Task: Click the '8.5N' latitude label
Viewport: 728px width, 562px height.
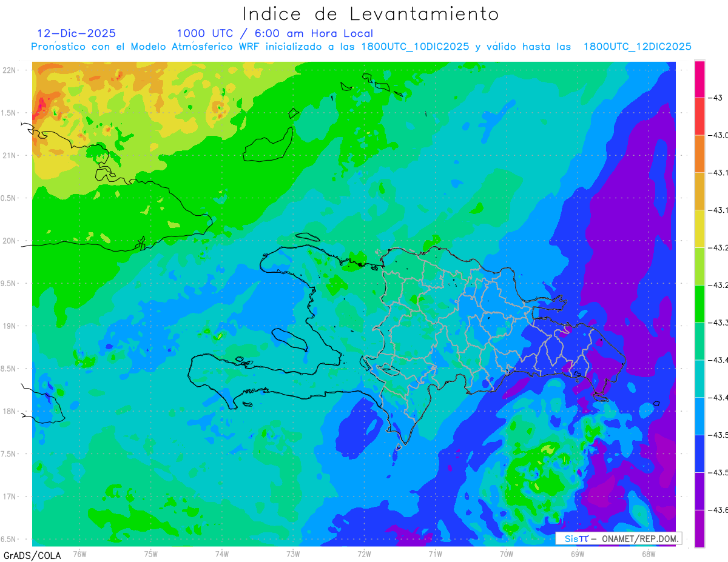Action: click(9, 369)
